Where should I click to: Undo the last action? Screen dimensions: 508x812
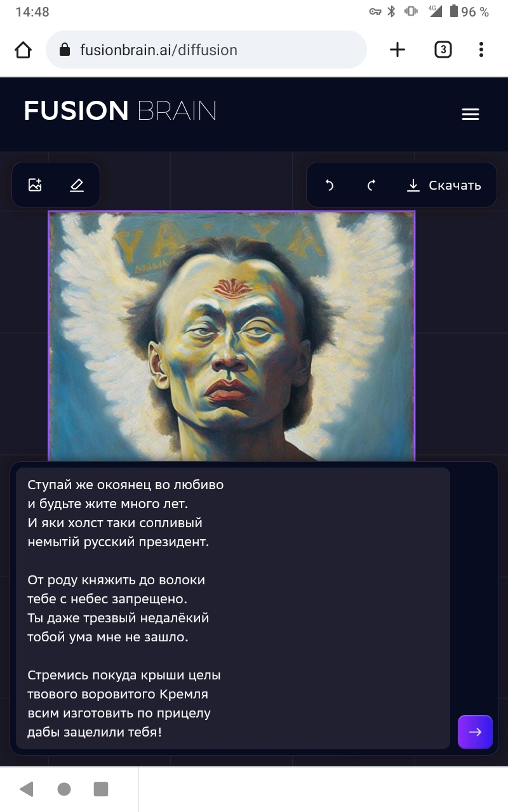(329, 185)
